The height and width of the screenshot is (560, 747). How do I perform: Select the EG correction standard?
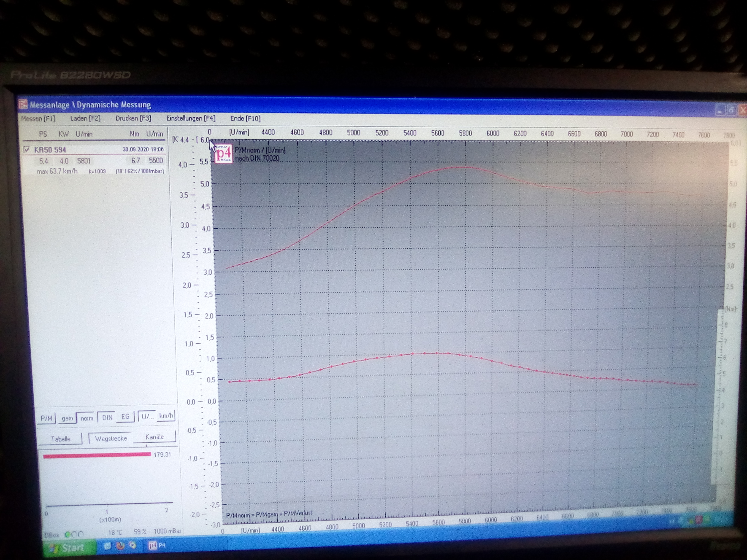point(125,417)
